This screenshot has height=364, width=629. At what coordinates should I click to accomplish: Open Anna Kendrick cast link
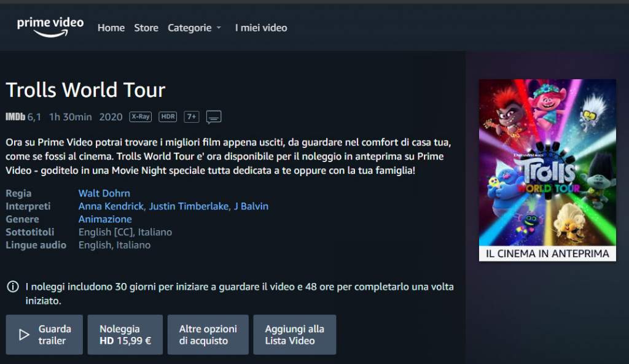click(x=111, y=206)
